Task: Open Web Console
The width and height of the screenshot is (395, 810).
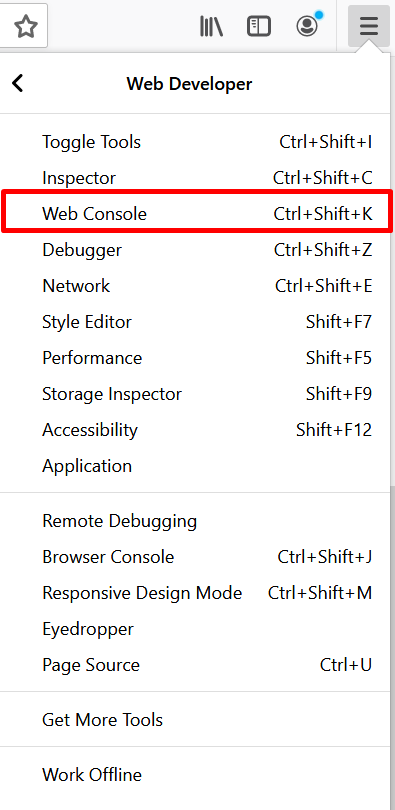Action: click(x=195, y=214)
